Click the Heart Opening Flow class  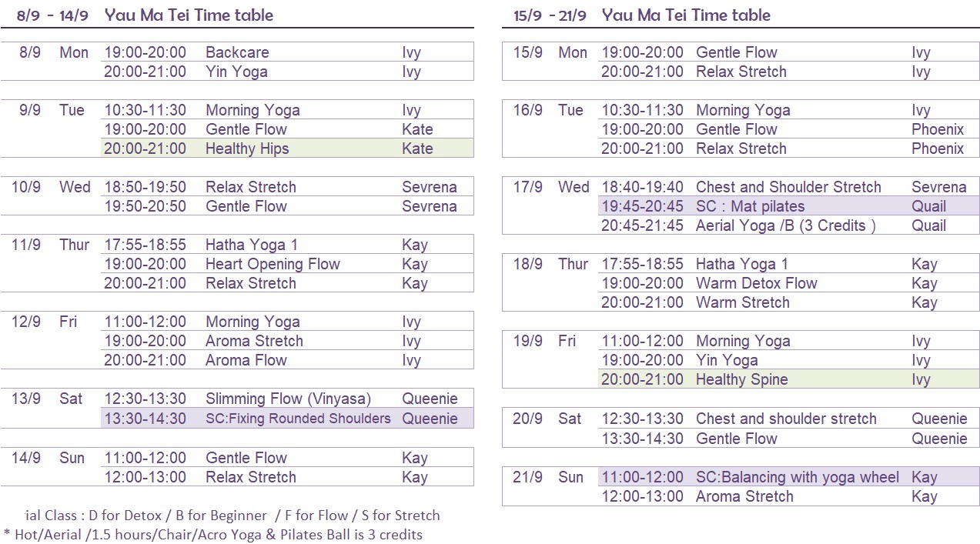[273, 264]
